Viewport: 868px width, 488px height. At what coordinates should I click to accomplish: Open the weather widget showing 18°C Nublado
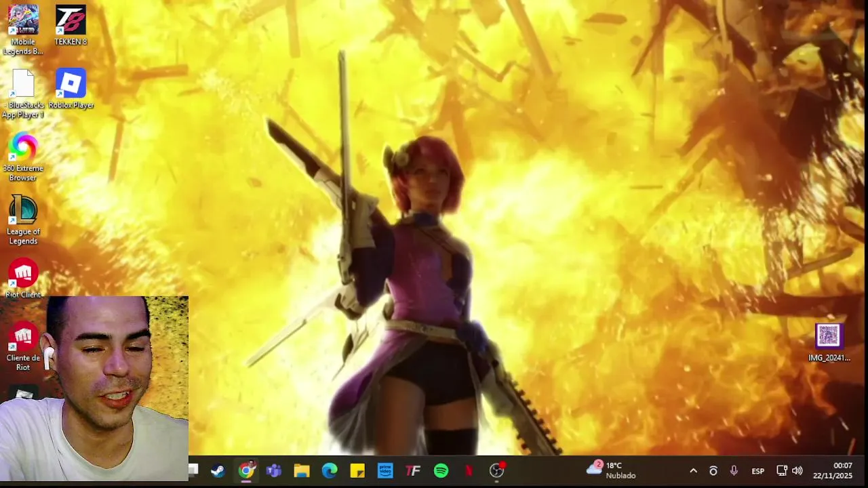pos(612,470)
